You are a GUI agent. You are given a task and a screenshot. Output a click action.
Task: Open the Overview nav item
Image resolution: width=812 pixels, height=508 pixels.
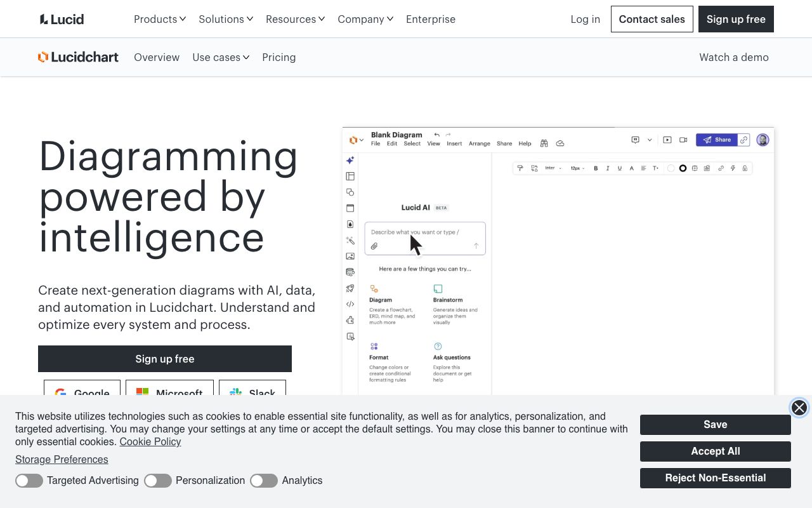[157, 57]
